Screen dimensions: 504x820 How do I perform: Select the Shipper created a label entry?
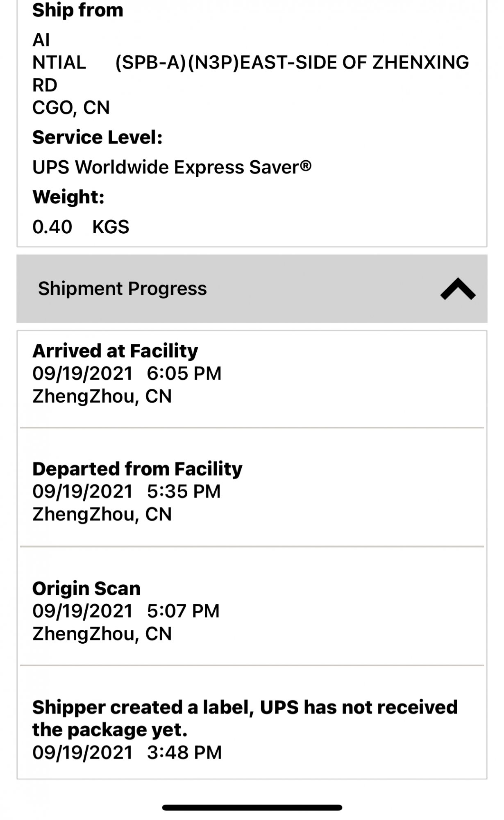click(x=245, y=718)
